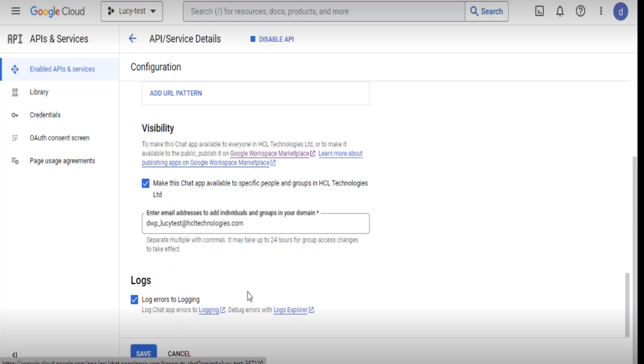Screen dimensions: 644x364
Task: Click ADD URL PATTERN
Action: pyautogui.click(x=176, y=93)
